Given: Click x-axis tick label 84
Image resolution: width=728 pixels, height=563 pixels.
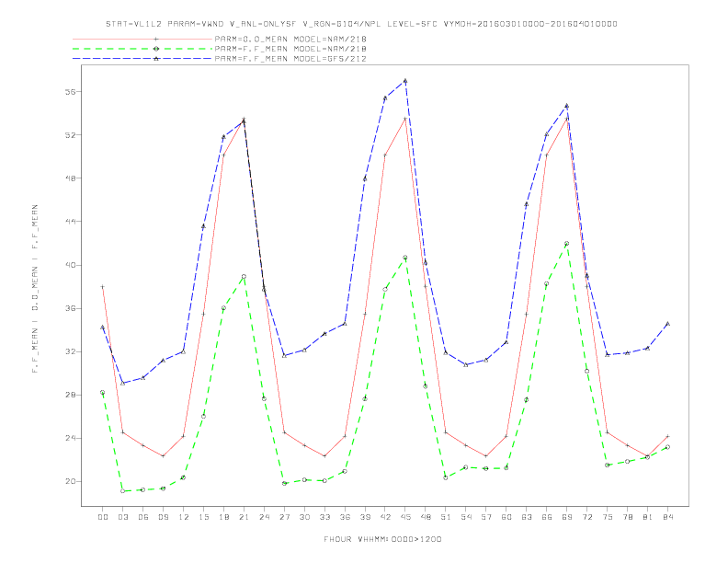Looking at the screenshot, I should (x=667, y=517).
